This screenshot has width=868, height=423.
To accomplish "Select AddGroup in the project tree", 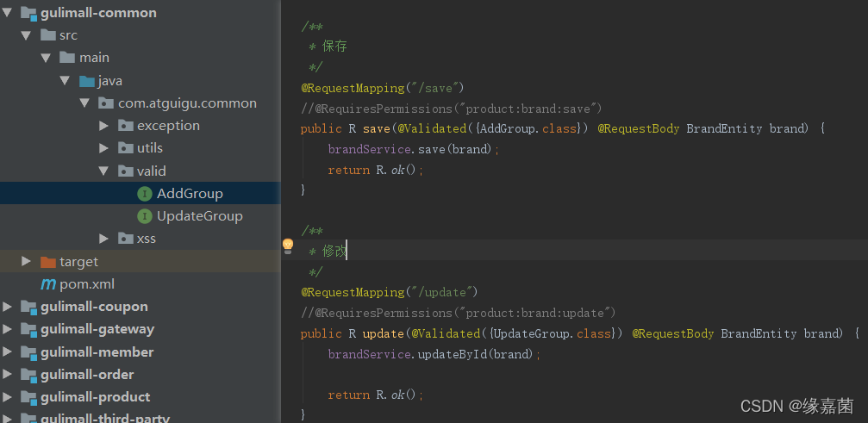I will (x=190, y=194).
